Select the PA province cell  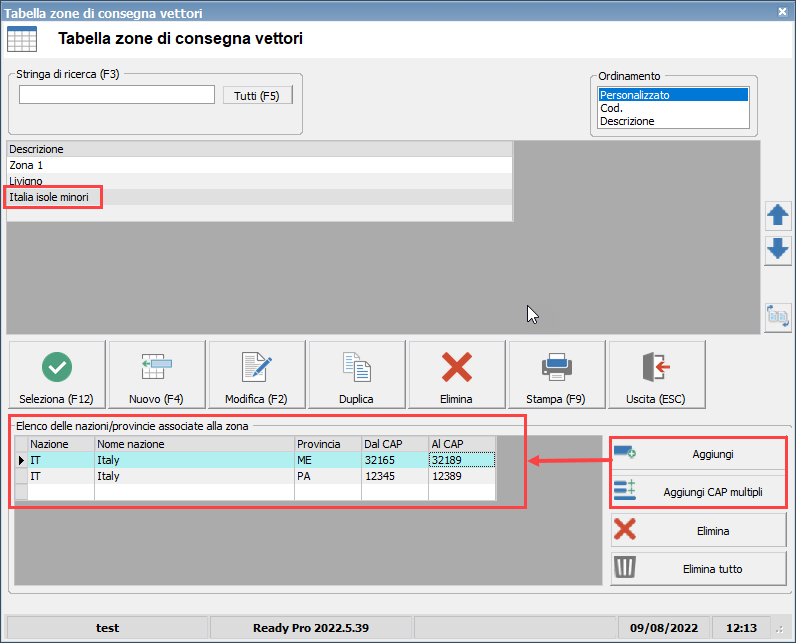pyautogui.click(x=328, y=476)
